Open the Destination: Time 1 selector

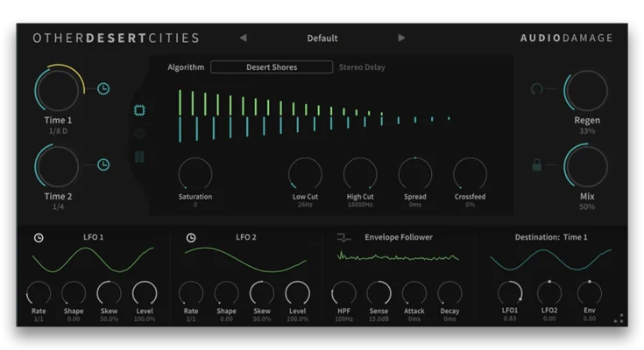(x=550, y=237)
